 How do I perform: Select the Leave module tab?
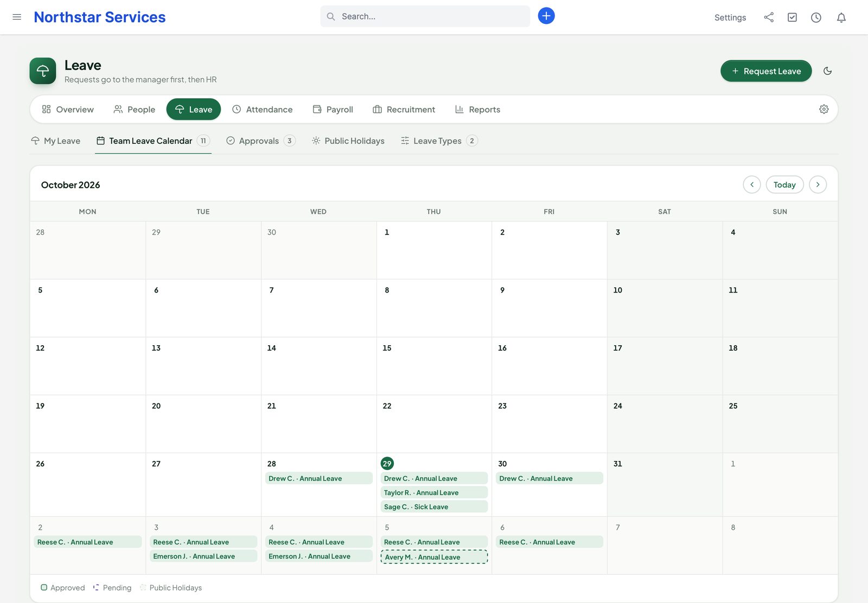pyautogui.click(x=194, y=109)
